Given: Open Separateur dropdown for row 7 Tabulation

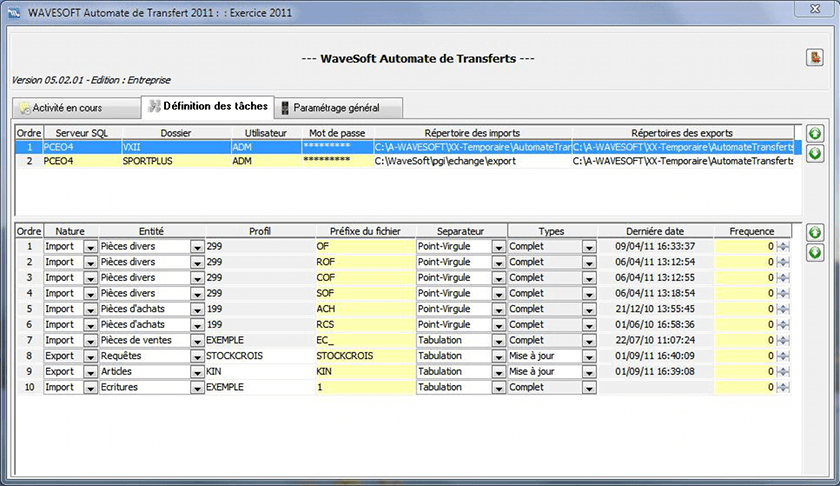Looking at the screenshot, I should [x=499, y=341].
